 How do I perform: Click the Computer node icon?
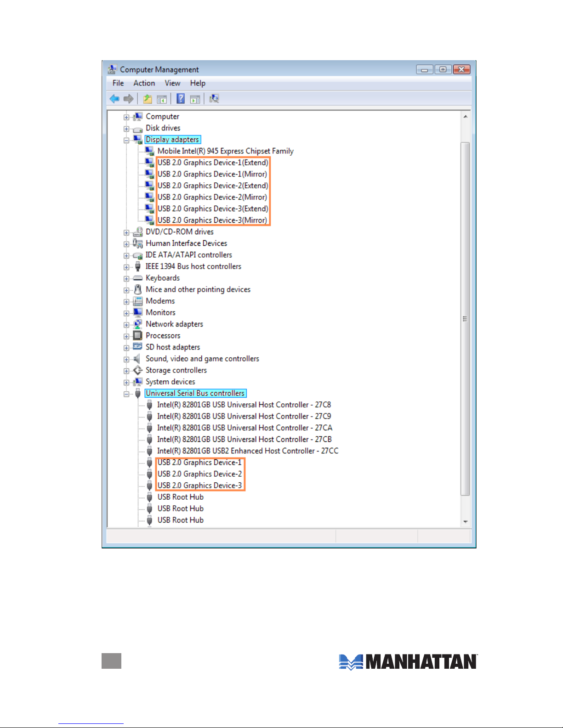137,117
